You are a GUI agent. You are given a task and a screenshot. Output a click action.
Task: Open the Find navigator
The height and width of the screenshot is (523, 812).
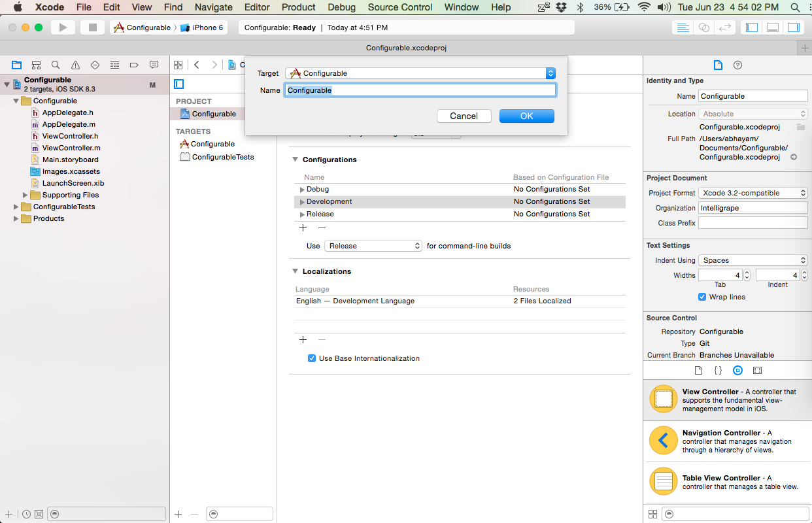click(x=56, y=65)
